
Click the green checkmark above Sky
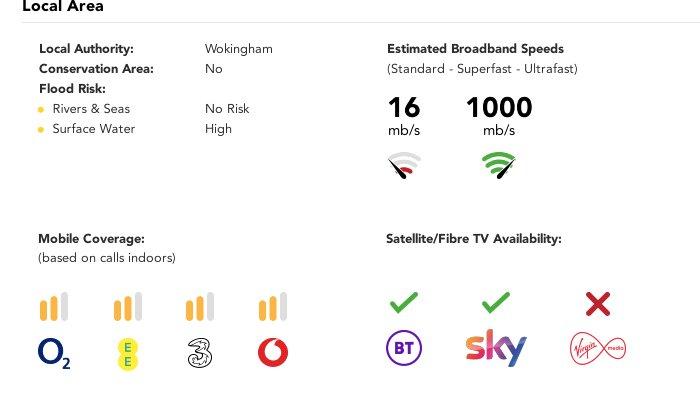tap(496, 303)
